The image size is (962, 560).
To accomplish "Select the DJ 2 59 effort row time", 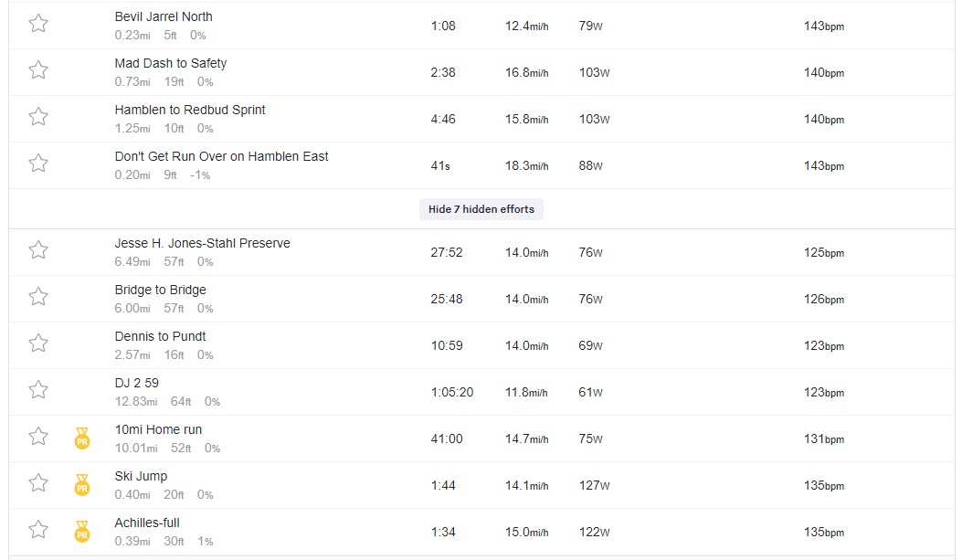I will (451, 392).
